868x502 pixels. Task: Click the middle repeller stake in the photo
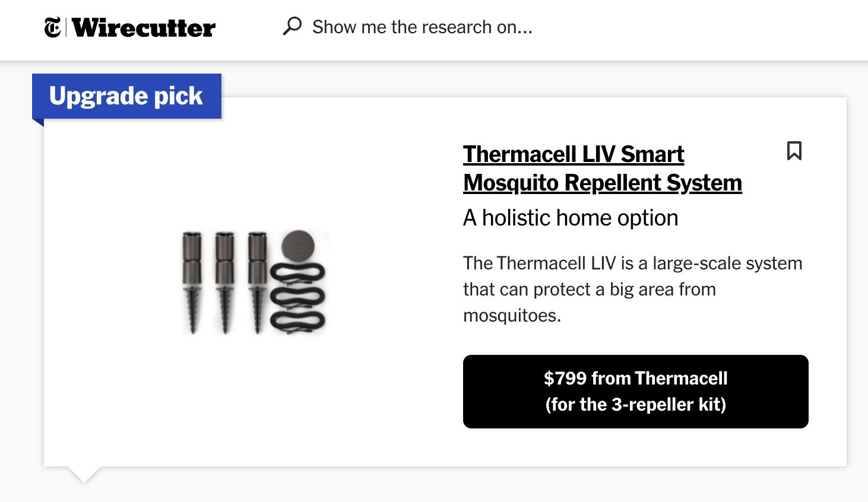[224, 282]
